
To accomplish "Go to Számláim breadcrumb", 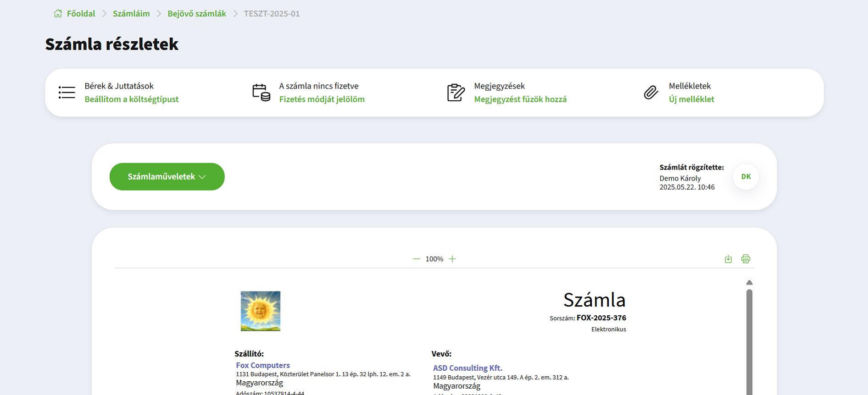I will click(131, 14).
